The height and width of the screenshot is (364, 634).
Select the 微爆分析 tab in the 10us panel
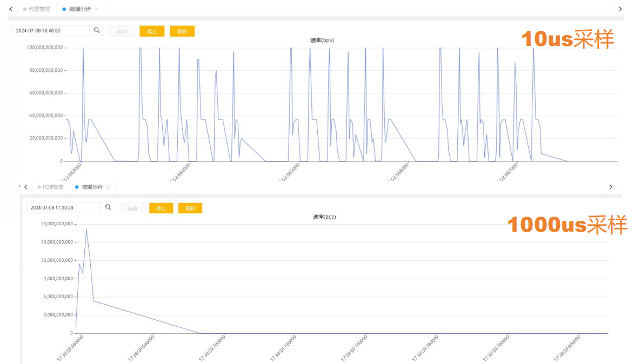click(80, 9)
